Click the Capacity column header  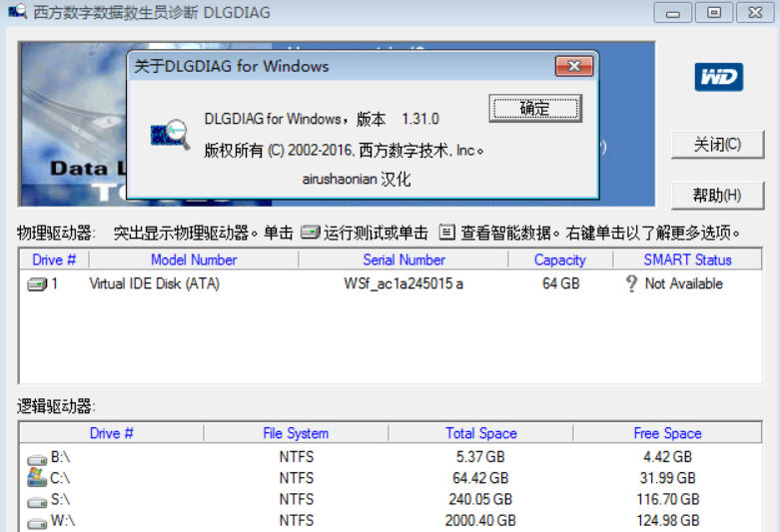click(560, 260)
